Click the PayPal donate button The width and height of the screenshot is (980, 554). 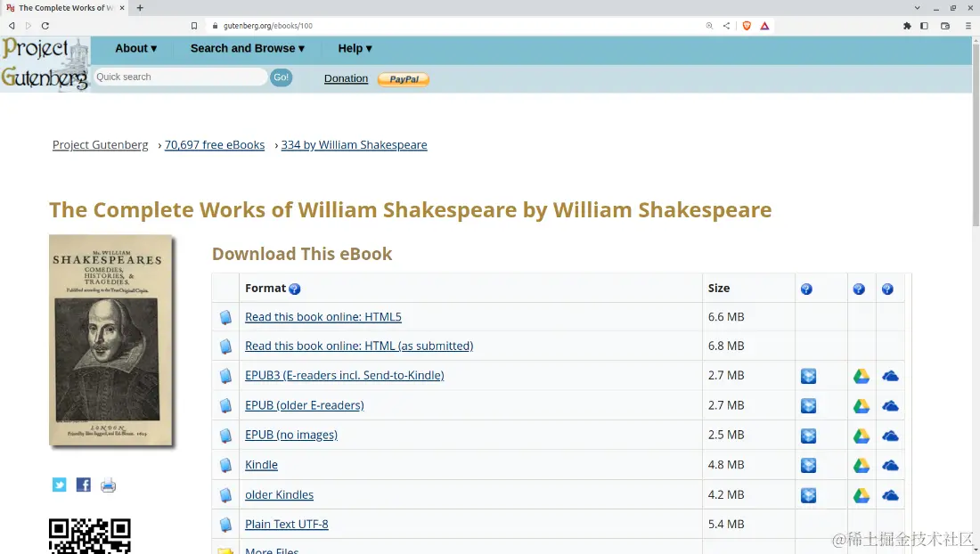pyautogui.click(x=404, y=79)
